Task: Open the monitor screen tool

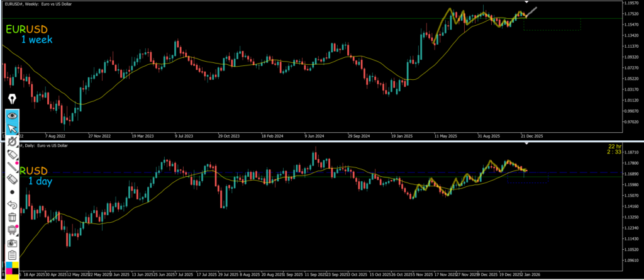Action: click(12, 230)
